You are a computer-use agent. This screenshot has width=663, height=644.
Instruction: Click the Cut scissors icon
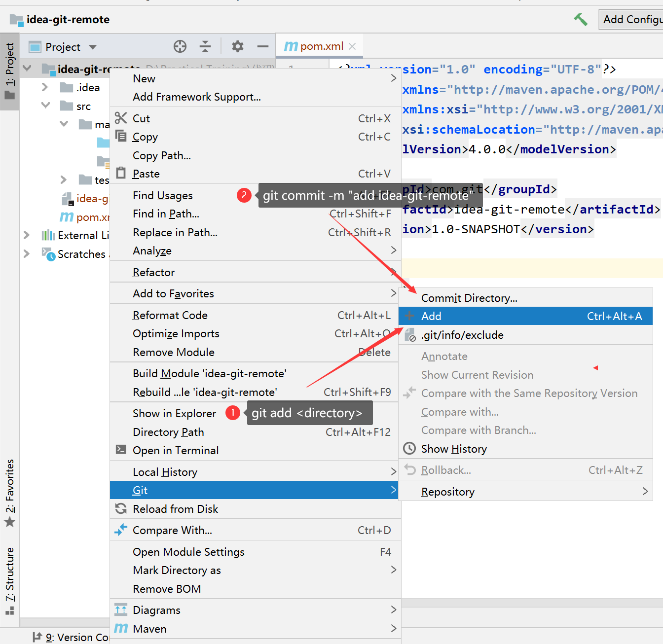pyautogui.click(x=121, y=118)
